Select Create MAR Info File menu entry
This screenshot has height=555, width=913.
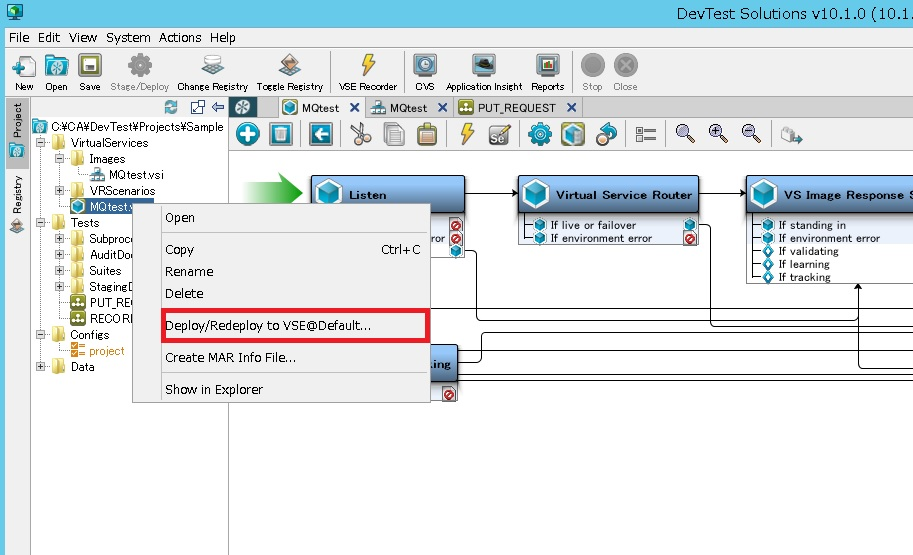[x=230, y=358]
